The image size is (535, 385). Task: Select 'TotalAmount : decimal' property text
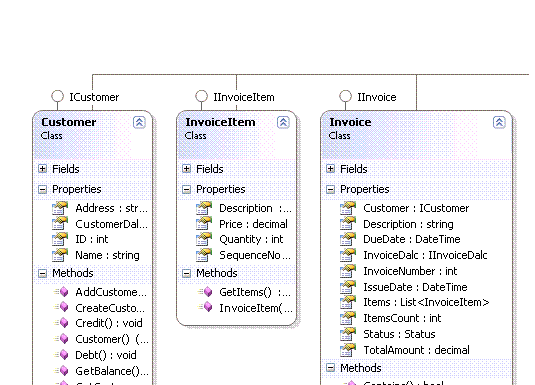416,350
